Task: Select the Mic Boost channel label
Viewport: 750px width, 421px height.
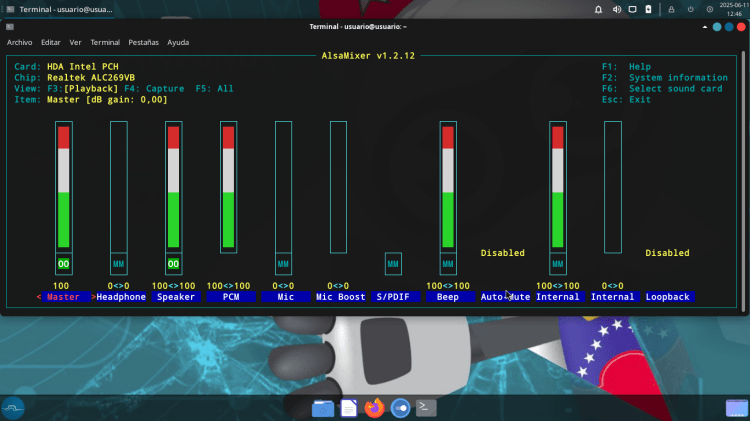Action: (340, 297)
